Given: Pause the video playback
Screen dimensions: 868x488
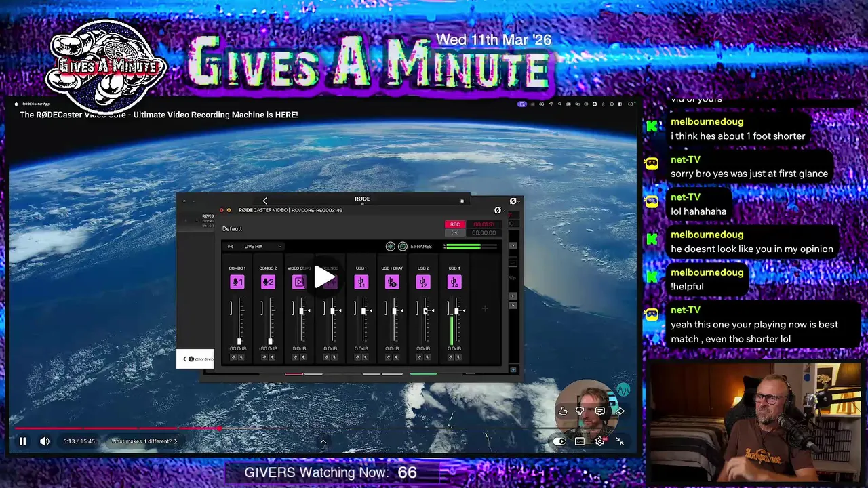Looking at the screenshot, I should click(x=22, y=441).
